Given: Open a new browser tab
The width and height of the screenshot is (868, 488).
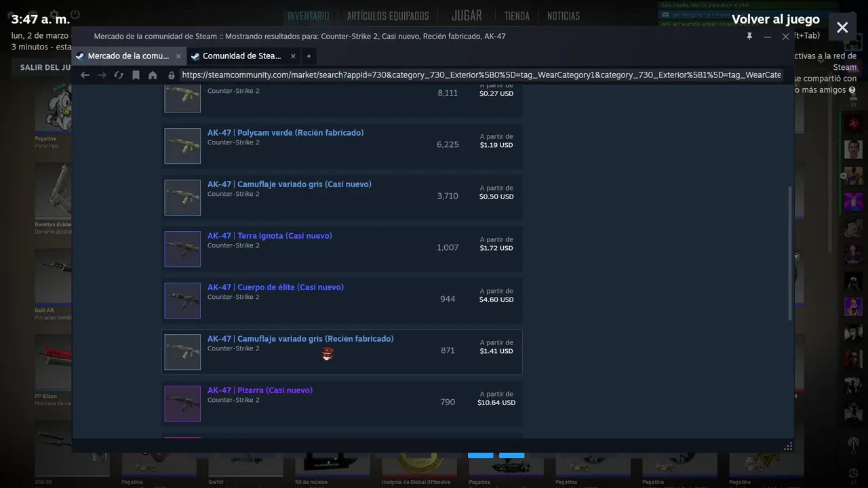Looking at the screenshot, I should click(x=309, y=56).
